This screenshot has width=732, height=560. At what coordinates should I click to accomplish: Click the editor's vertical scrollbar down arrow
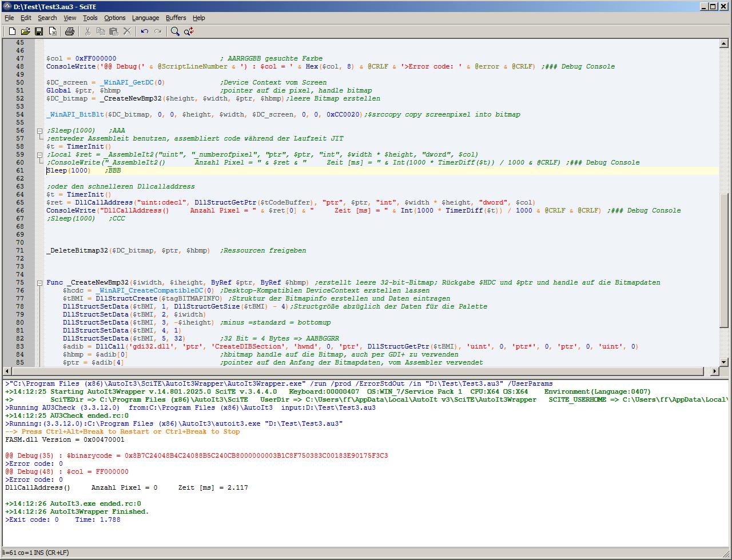click(723, 362)
